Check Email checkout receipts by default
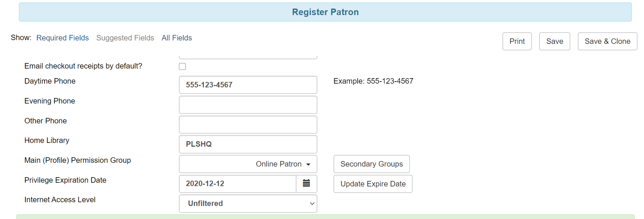Image resolution: width=644 pixels, height=219 pixels. pyautogui.click(x=182, y=66)
